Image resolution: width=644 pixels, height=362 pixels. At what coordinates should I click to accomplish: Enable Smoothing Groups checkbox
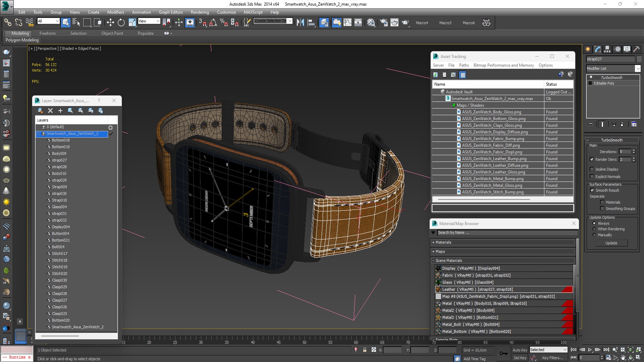602,208
